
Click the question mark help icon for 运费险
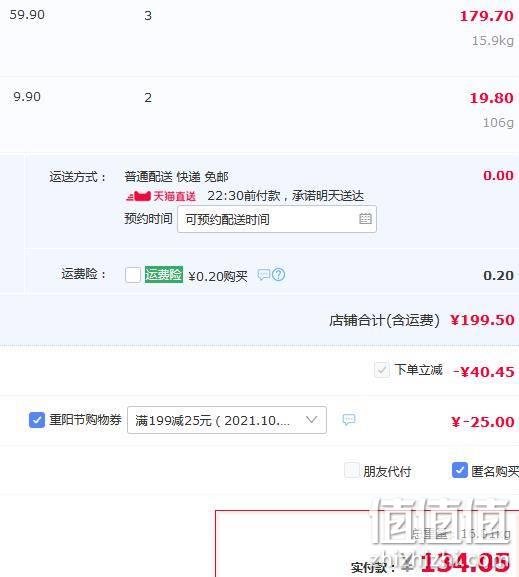click(279, 274)
